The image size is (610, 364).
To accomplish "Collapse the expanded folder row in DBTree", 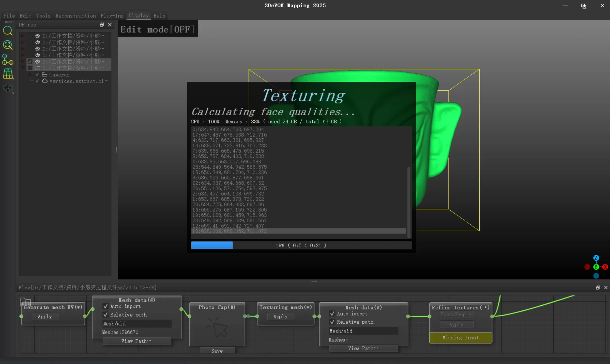I will coord(23,68).
